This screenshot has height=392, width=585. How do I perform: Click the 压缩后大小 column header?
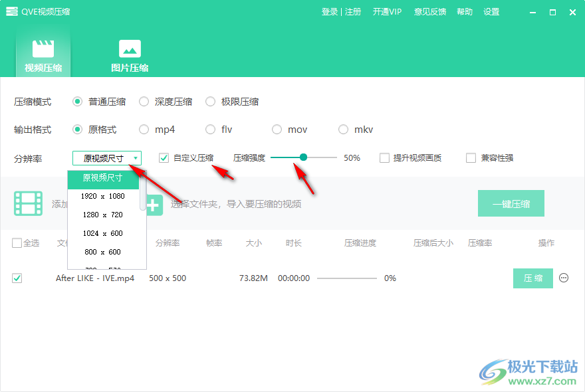click(x=433, y=243)
